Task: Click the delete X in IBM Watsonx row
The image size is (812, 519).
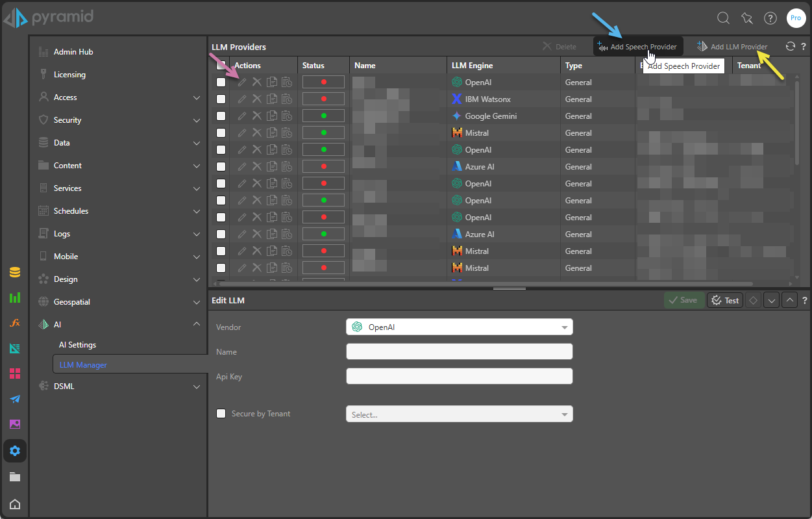Action: [256, 99]
